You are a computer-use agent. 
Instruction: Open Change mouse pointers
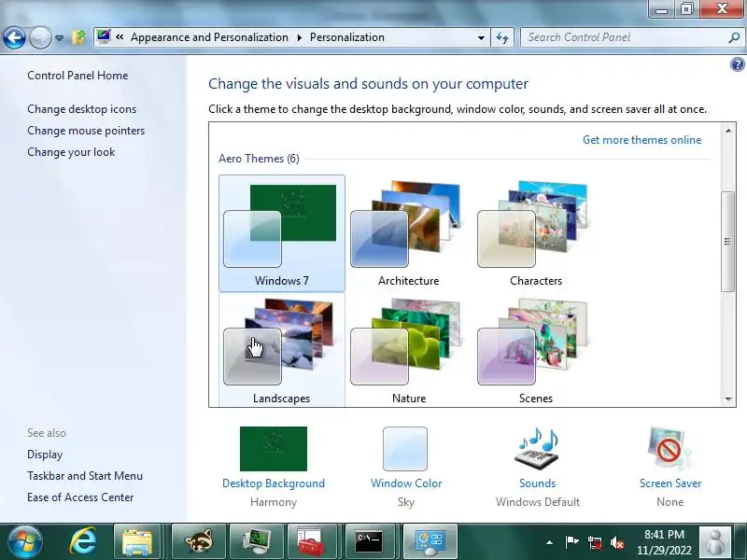[x=86, y=131]
